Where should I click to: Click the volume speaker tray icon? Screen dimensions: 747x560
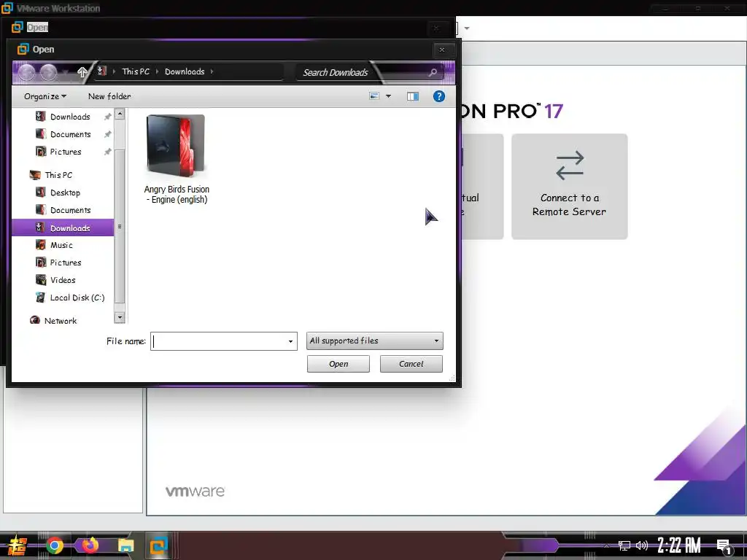[x=642, y=545]
